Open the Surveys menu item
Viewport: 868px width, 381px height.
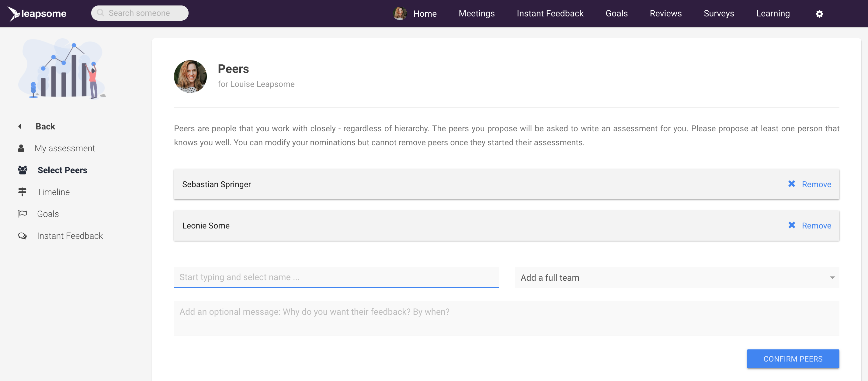[x=719, y=13]
